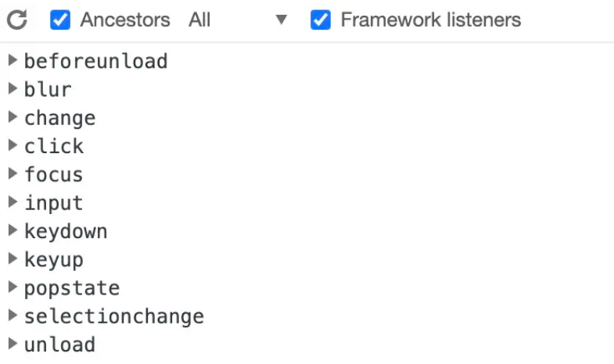The width and height of the screenshot is (614, 364).
Task: Expand the keydown event triangle
Action: pos(13,230)
